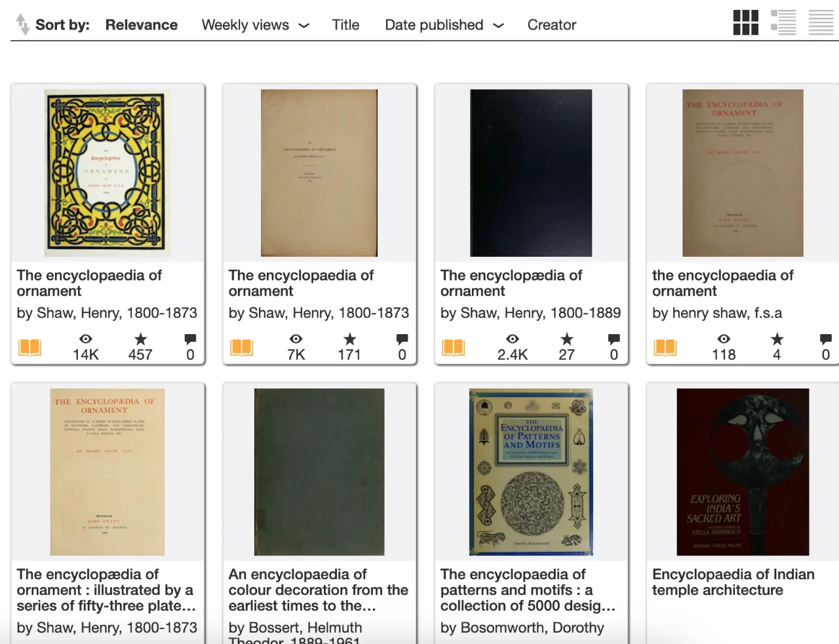Click texts book icon on first card
Image resolution: width=839 pixels, height=644 pixels.
point(29,347)
